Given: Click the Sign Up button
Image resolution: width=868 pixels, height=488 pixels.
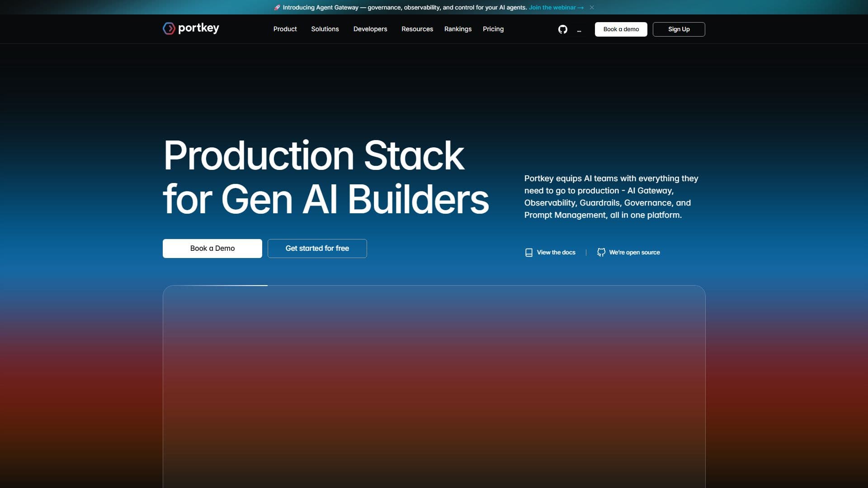Looking at the screenshot, I should (x=679, y=29).
